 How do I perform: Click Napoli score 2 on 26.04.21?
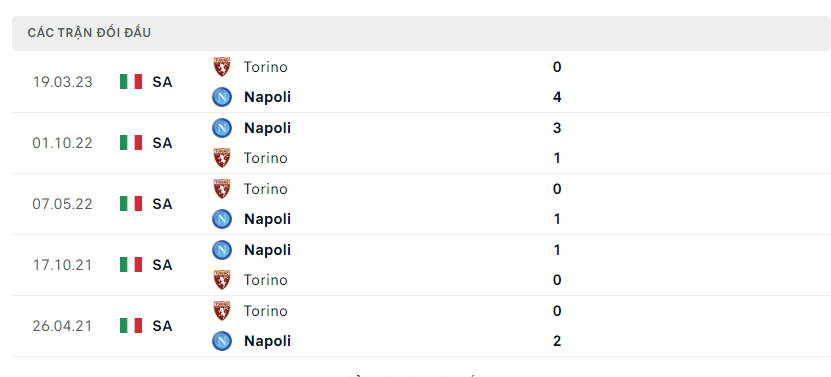556,341
